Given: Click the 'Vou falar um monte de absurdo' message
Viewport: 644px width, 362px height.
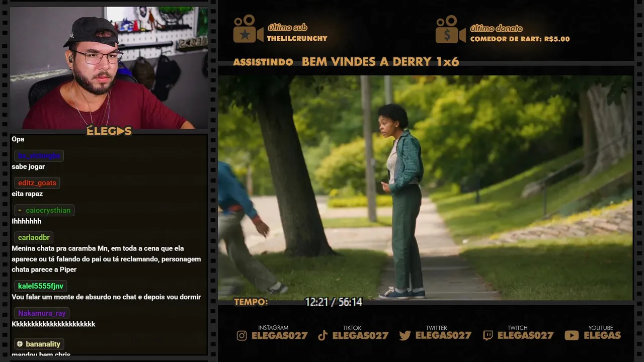Looking at the screenshot, I should pyautogui.click(x=106, y=297).
